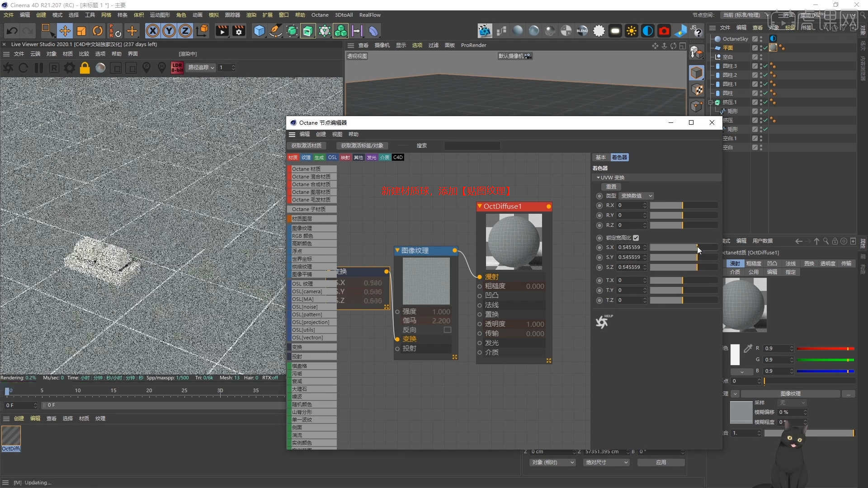Screen dimensions: 868x488
Task: Open the Octane Live Viewer icon
Action: pos(485,31)
